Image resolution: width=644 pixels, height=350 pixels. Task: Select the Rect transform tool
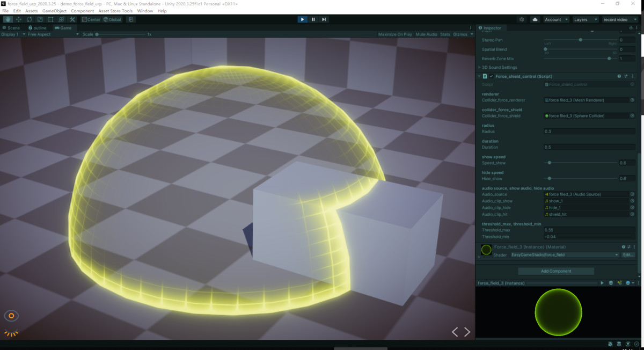(x=50, y=19)
